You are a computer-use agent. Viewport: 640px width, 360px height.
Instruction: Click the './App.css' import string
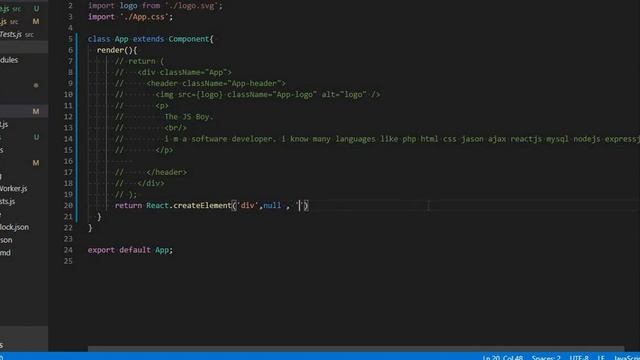pyautogui.click(x=144, y=17)
